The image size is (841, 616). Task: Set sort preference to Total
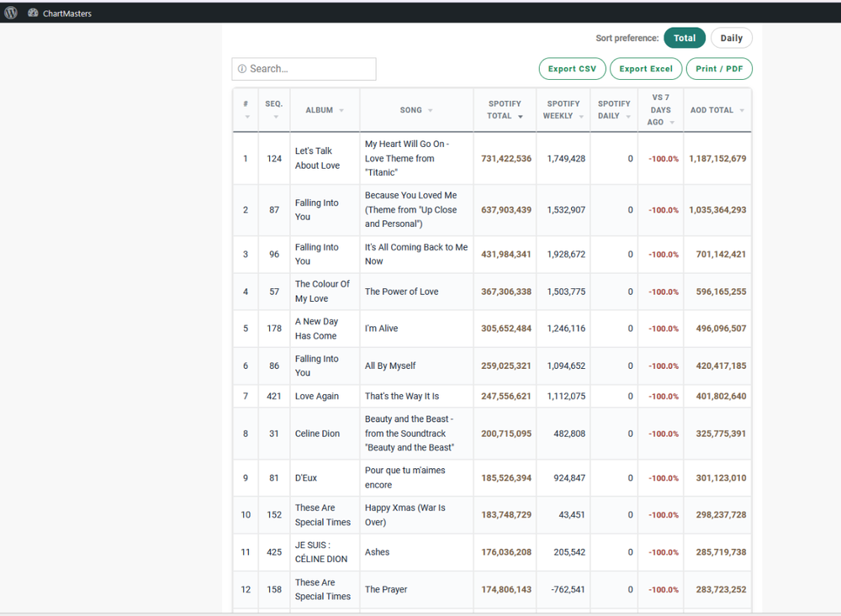pyautogui.click(x=685, y=38)
